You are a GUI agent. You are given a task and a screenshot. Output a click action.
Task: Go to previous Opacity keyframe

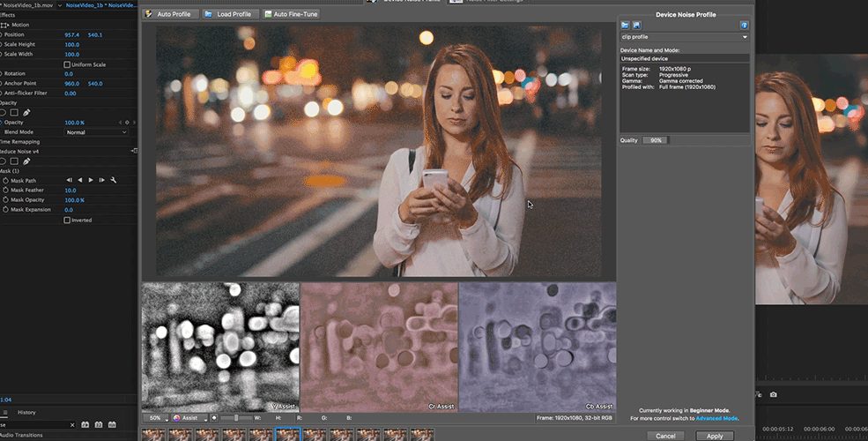pyautogui.click(x=121, y=123)
